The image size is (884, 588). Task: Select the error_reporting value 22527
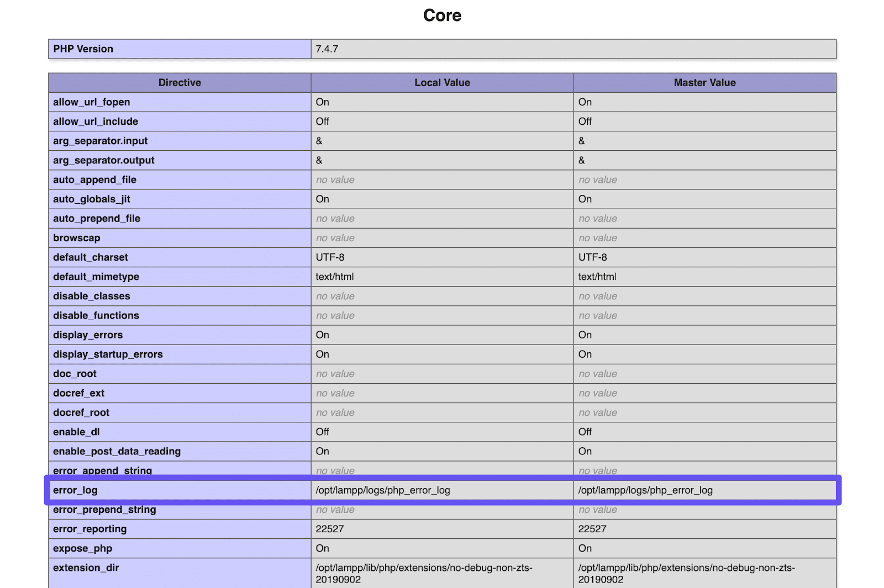330,529
